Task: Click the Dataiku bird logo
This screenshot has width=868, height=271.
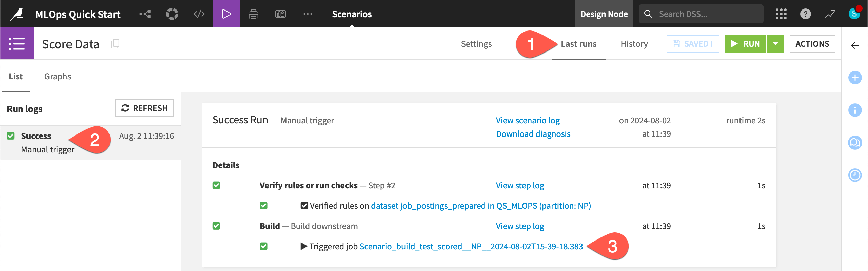Action: (17, 14)
